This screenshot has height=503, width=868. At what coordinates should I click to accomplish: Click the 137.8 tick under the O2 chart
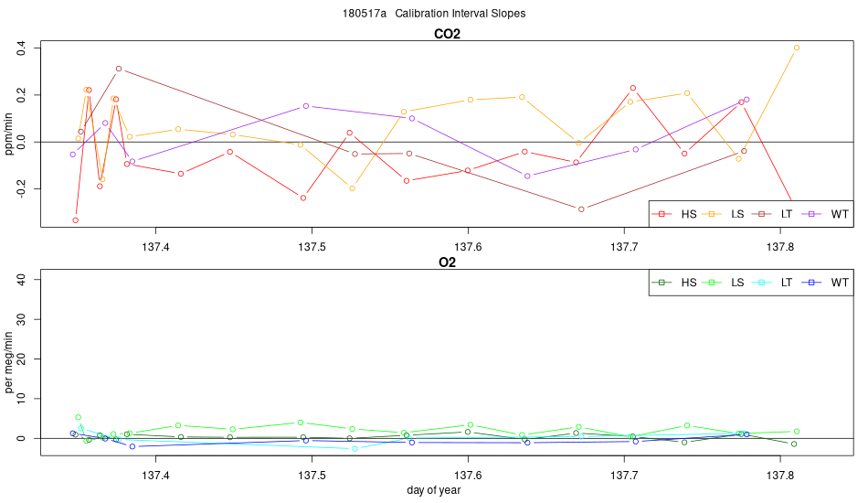pos(780,476)
